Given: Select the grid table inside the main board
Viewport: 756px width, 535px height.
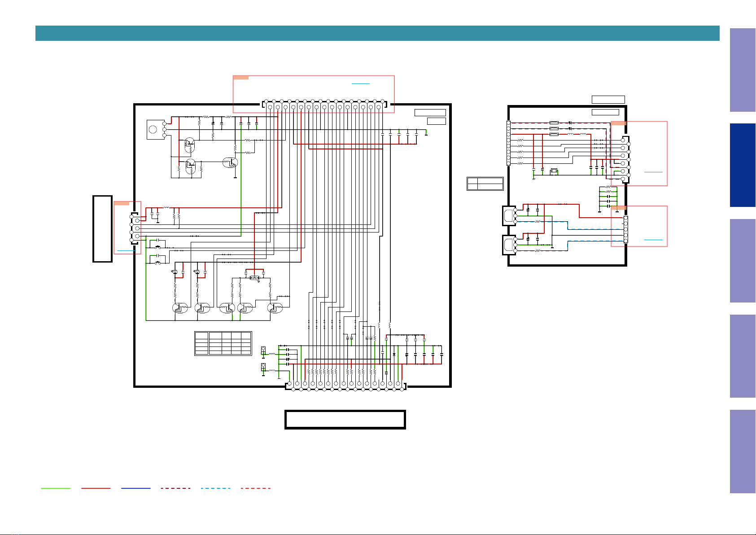Looking at the screenshot, I should [223, 343].
